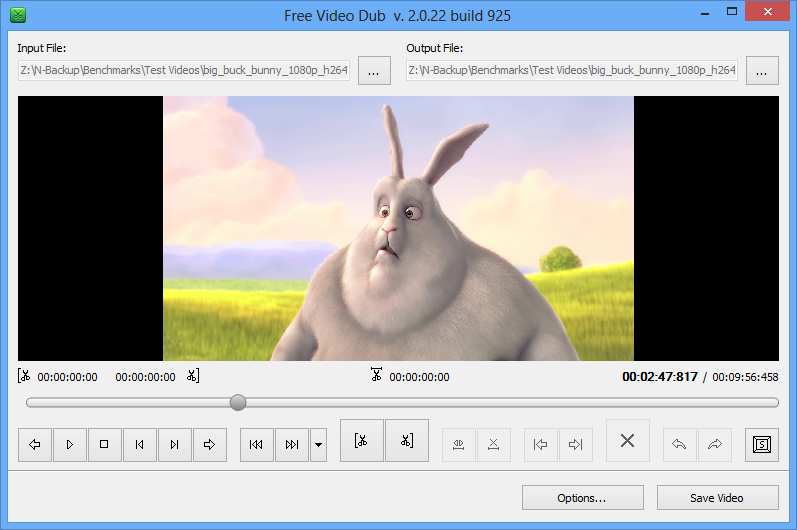Go to next frame button
Screen dimensions: 797x530
(x=174, y=445)
